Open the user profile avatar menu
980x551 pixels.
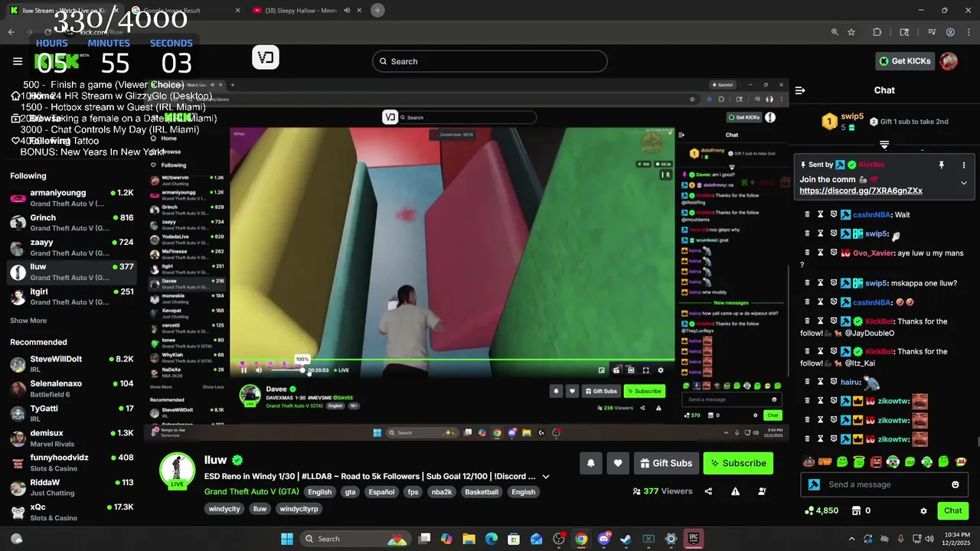(949, 61)
